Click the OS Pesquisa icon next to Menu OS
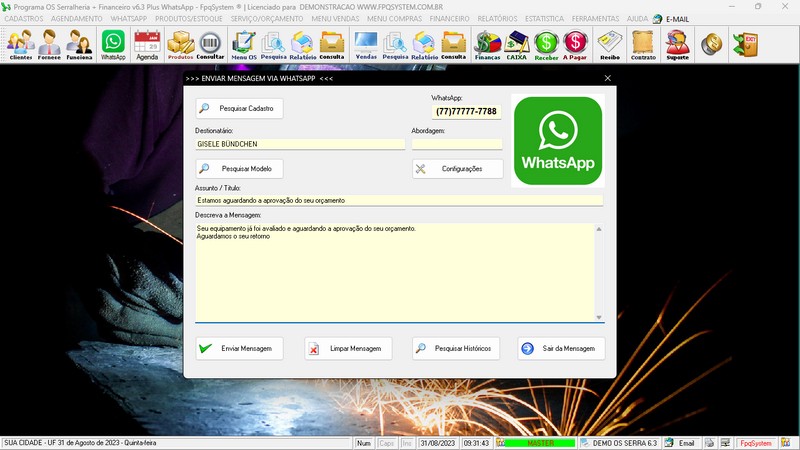 (x=273, y=45)
